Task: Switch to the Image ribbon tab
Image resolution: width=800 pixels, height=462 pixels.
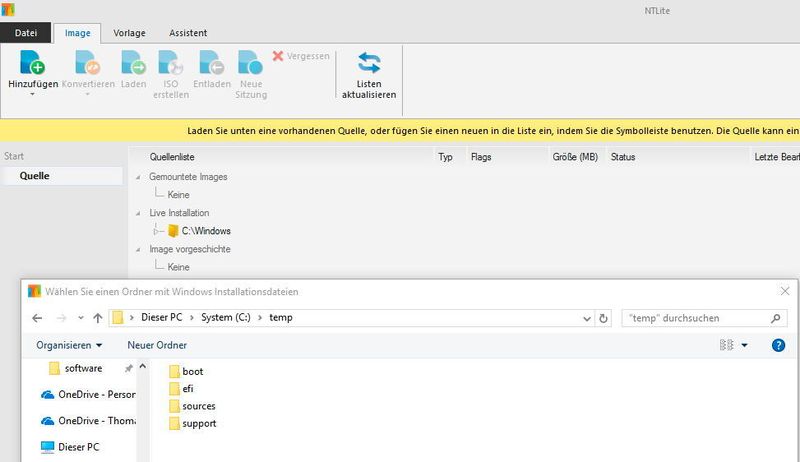Action: pyautogui.click(x=78, y=33)
